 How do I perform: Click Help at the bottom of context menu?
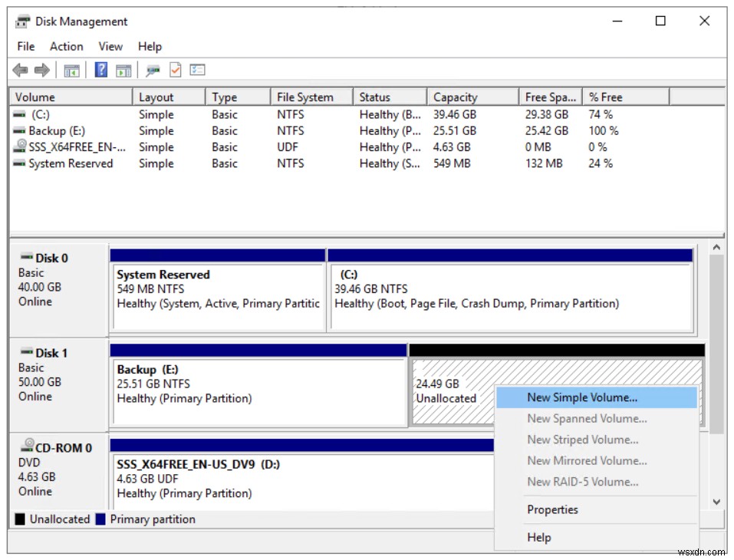point(538,537)
